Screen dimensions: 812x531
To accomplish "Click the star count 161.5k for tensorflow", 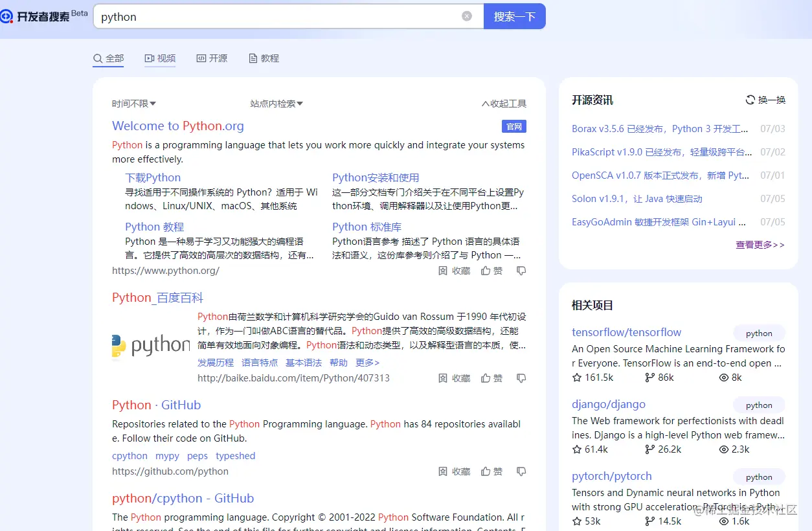I will tap(592, 378).
